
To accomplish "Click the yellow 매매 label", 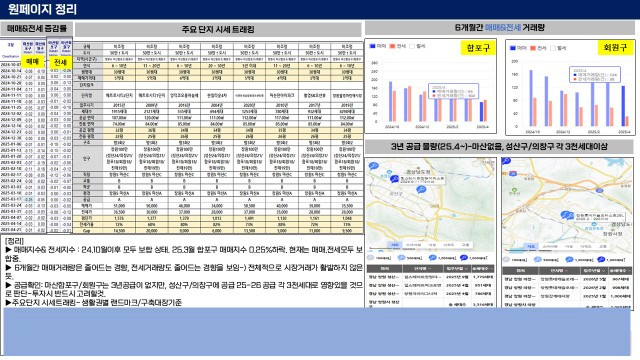I will [x=32, y=62].
